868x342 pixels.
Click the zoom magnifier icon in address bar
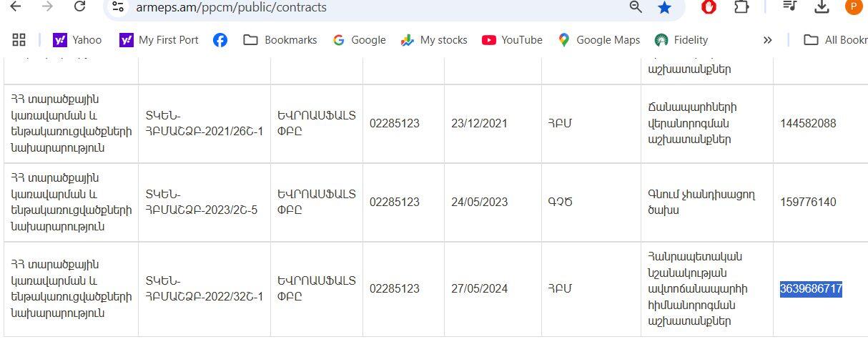coord(635,7)
